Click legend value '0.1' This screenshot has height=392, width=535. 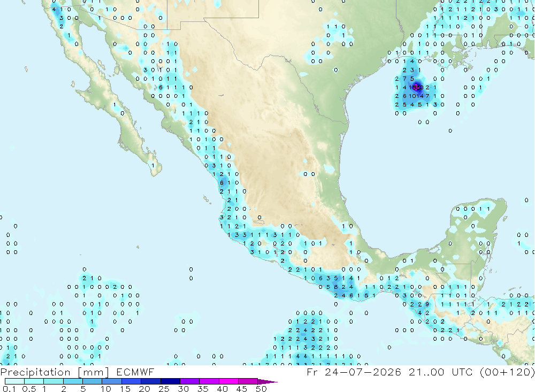[9, 389]
